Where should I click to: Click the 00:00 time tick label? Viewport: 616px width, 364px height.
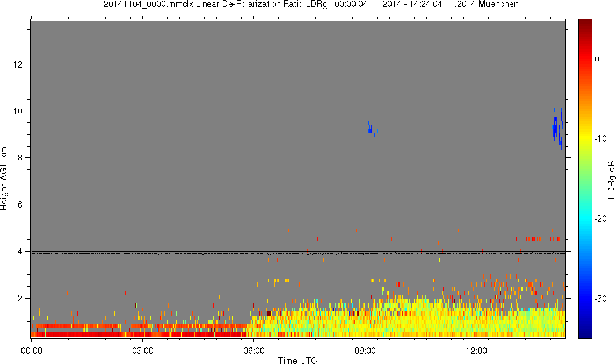pos(32,351)
